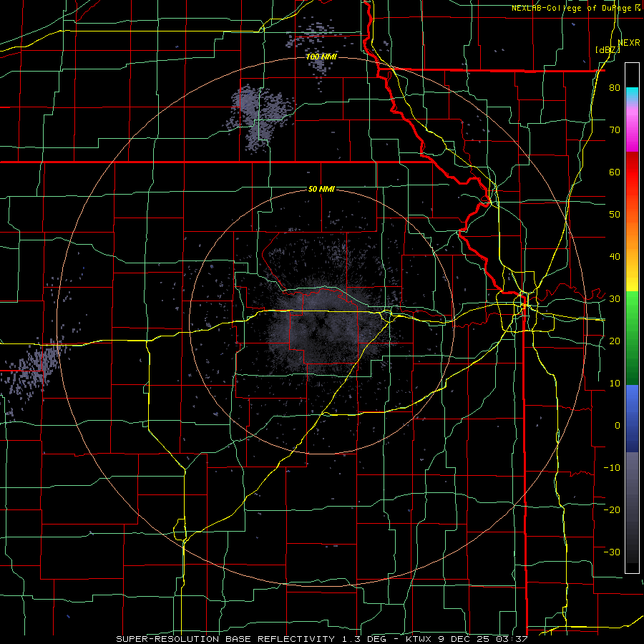Click the -10 value on the dBZ scale
The width and height of the screenshot is (644, 644).
click(x=612, y=468)
